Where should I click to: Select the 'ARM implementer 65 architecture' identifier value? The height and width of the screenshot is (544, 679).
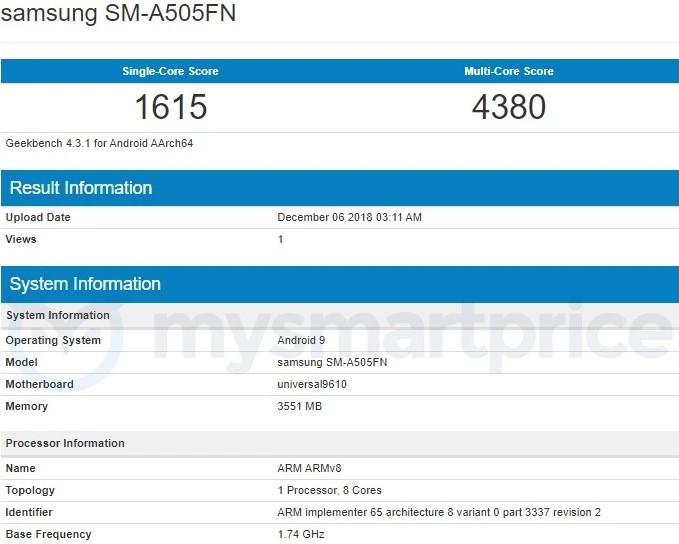(439, 512)
